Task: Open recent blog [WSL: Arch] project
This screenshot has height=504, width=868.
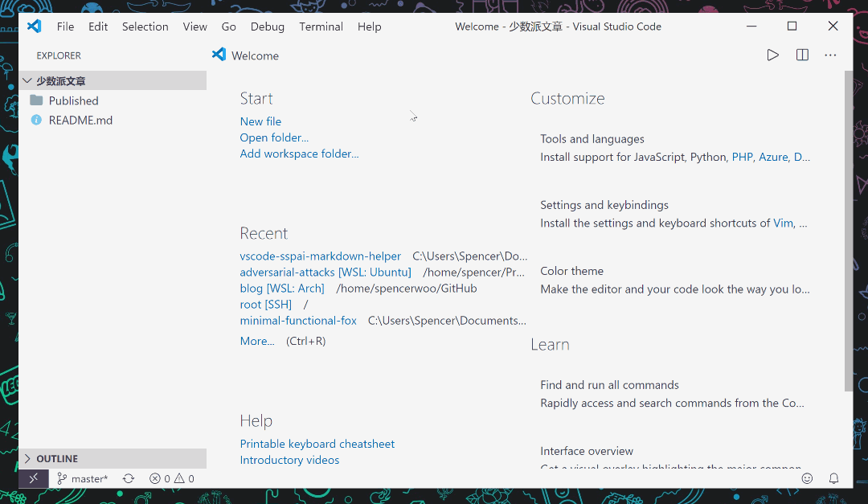Action: point(282,288)
